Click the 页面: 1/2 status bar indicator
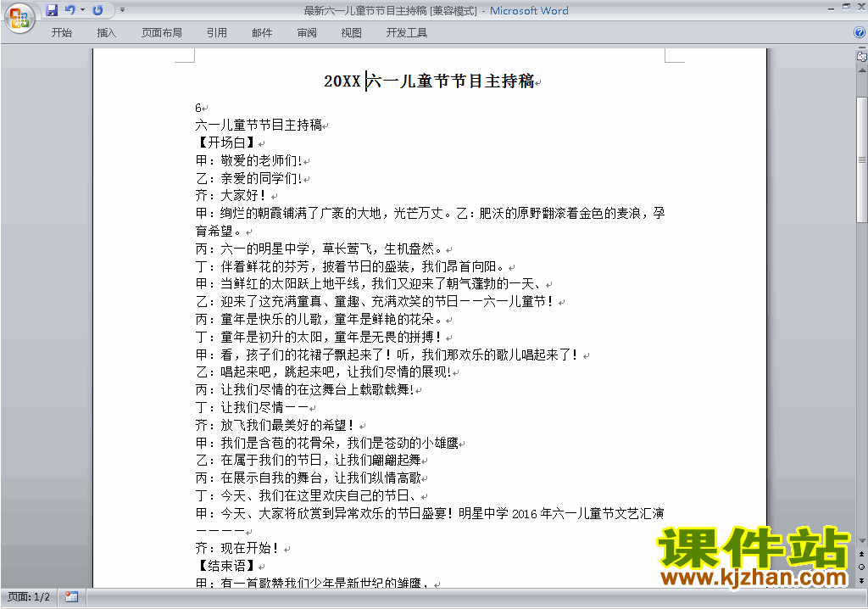868x609 pixels. 29,597
